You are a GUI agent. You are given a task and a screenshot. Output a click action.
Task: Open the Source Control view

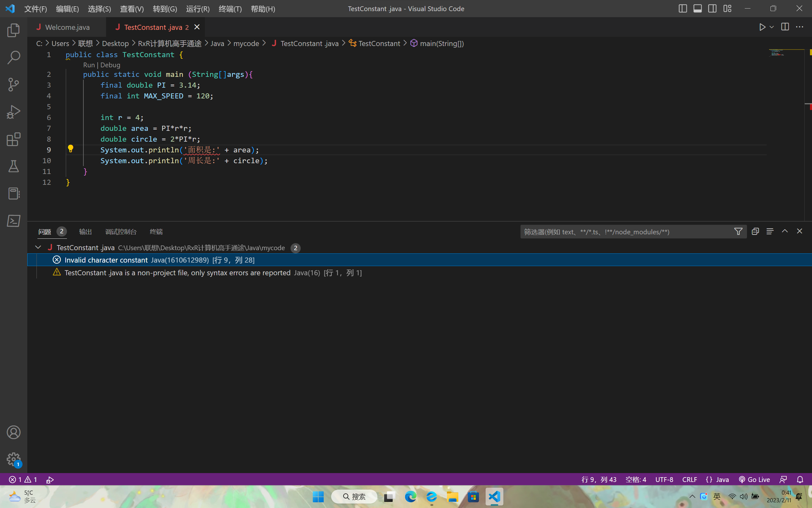click(13, 85)
